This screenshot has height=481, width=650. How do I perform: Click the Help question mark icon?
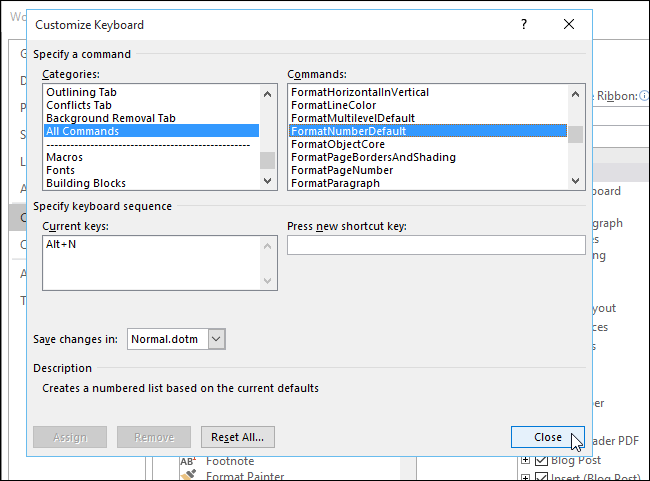[x=523, y=25]
